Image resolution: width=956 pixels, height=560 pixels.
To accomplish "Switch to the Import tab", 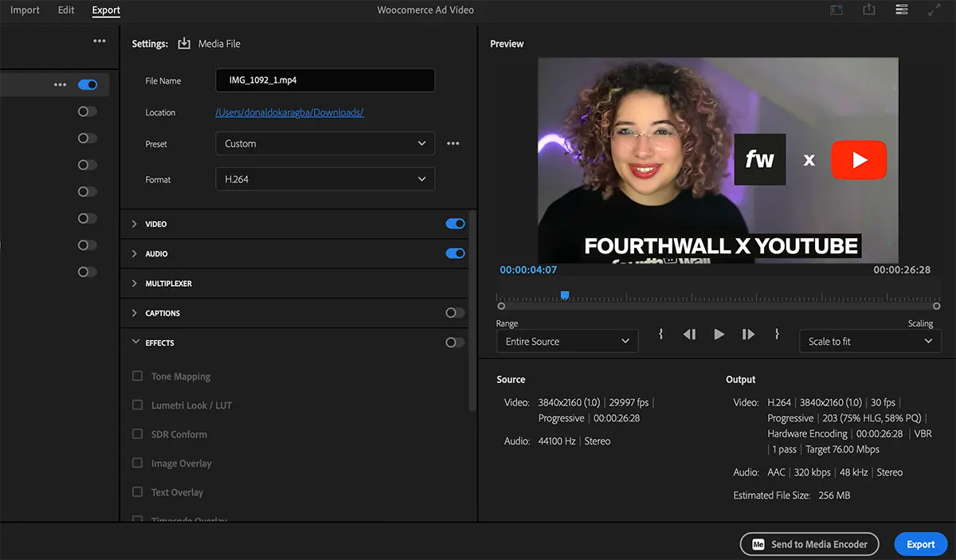I will tap(25, 10).
